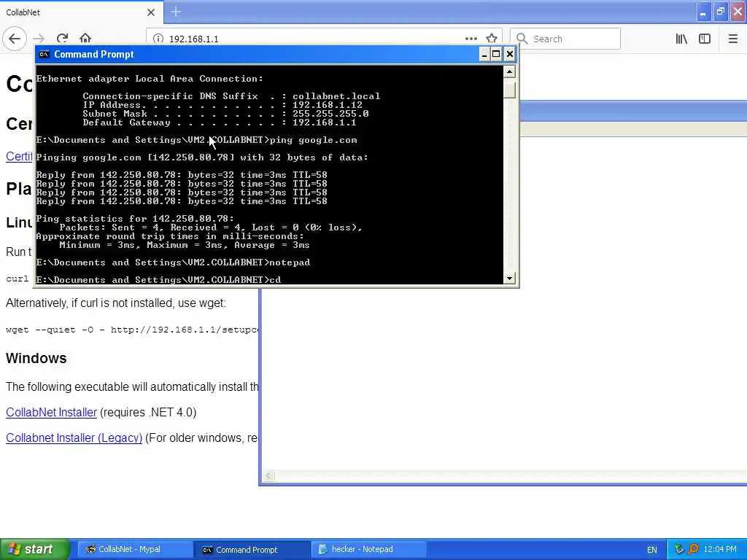Reload the page with refresh icon
Viewport: 747px width, 560px height.
[63, 39]
